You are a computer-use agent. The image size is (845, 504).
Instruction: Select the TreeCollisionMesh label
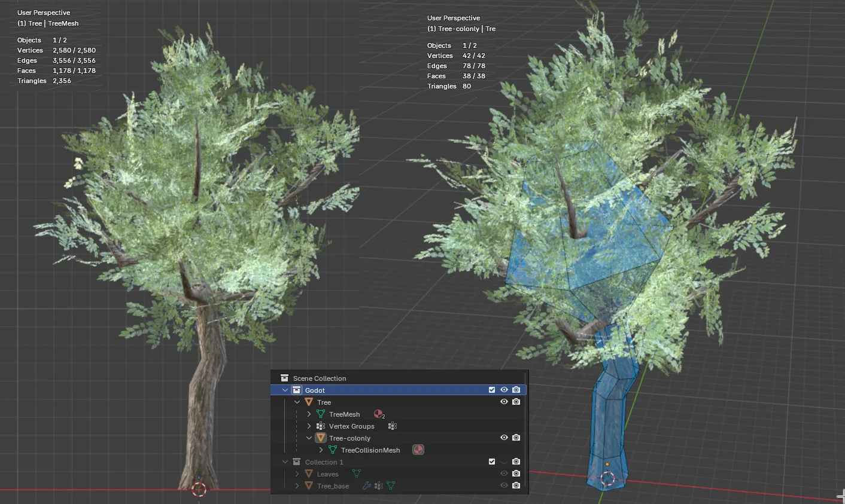[x=370, y=450]
